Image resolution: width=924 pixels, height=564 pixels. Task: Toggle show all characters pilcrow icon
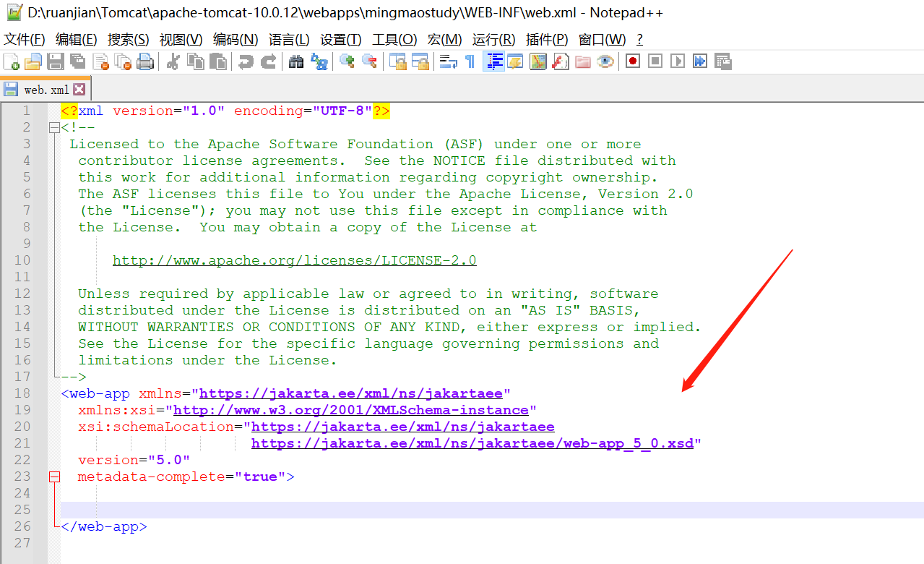(x=470, y=61)
